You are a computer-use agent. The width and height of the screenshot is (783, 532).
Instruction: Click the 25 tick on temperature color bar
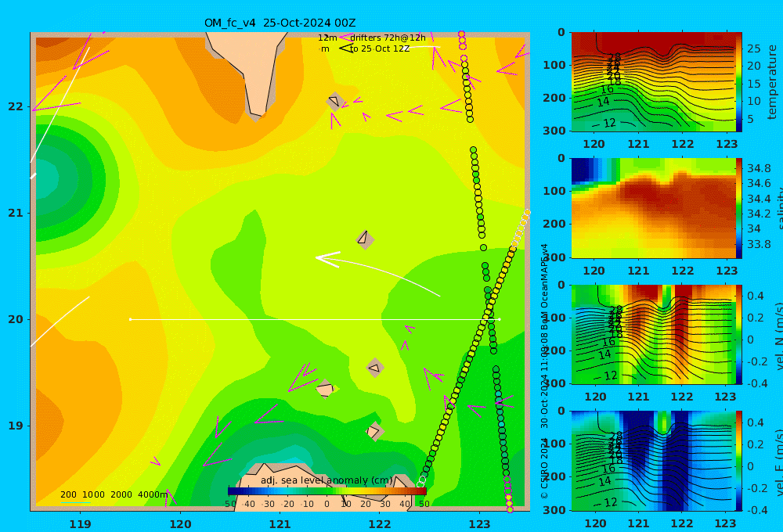click(753, 49)
